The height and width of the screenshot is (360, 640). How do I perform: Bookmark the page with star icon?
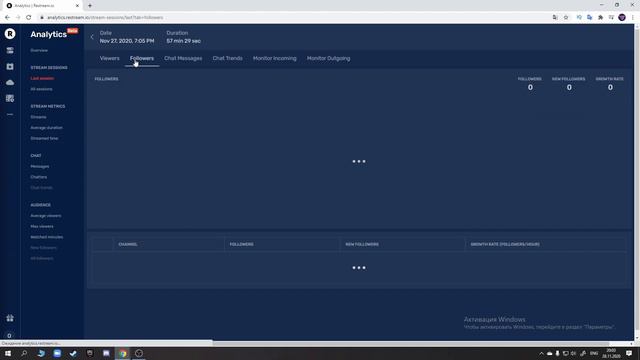[566, 18]
